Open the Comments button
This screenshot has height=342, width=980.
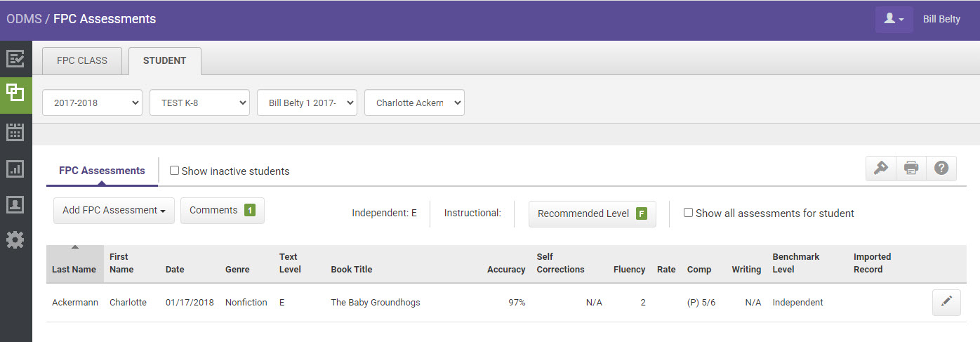[223, 210]
